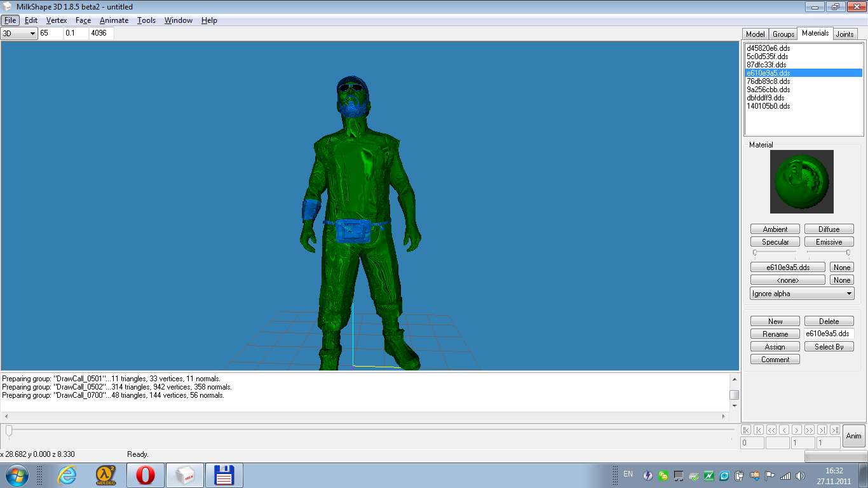This screenshot has width=868, height=488.
Task: Switch to the Groups tab
Action: (783, 34)
